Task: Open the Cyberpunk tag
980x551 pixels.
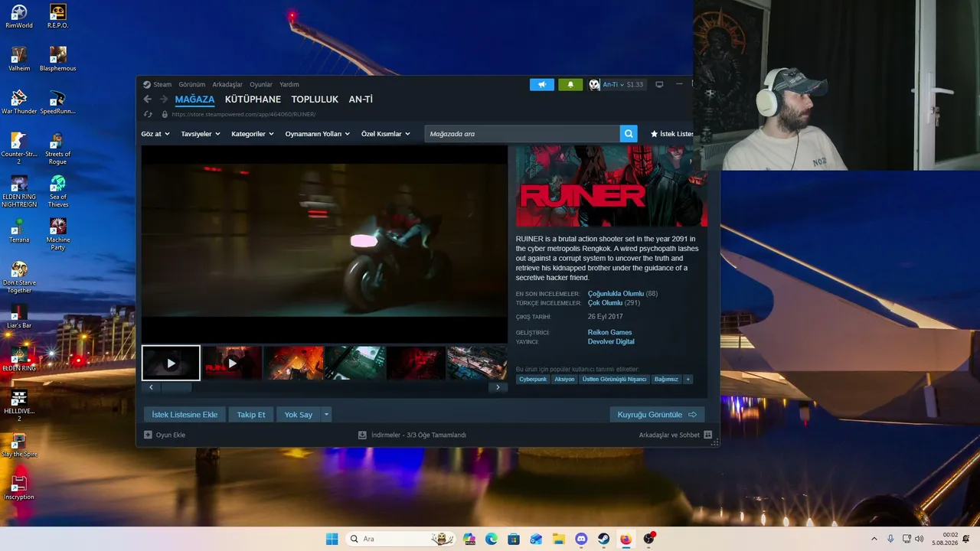Action: pyautogui.click(x=533, y=380)
